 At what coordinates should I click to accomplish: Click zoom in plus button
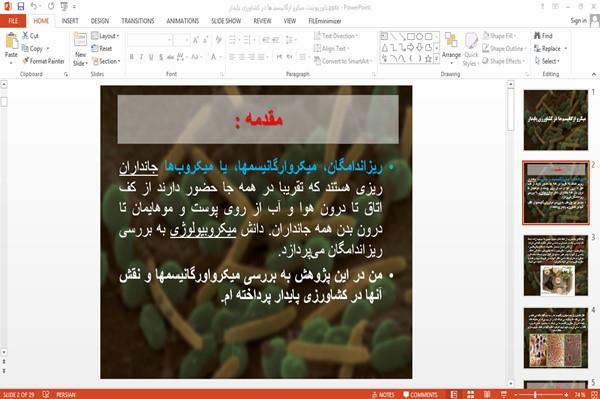coord(566,394)
